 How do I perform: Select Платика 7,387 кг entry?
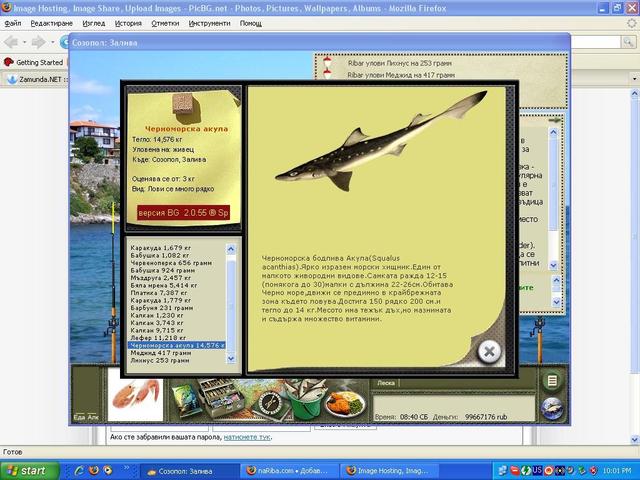coord(159,293)
